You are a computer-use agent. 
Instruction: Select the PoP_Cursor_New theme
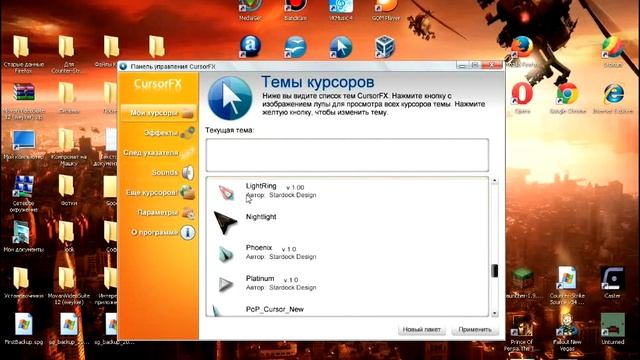(x=347, y=309)
